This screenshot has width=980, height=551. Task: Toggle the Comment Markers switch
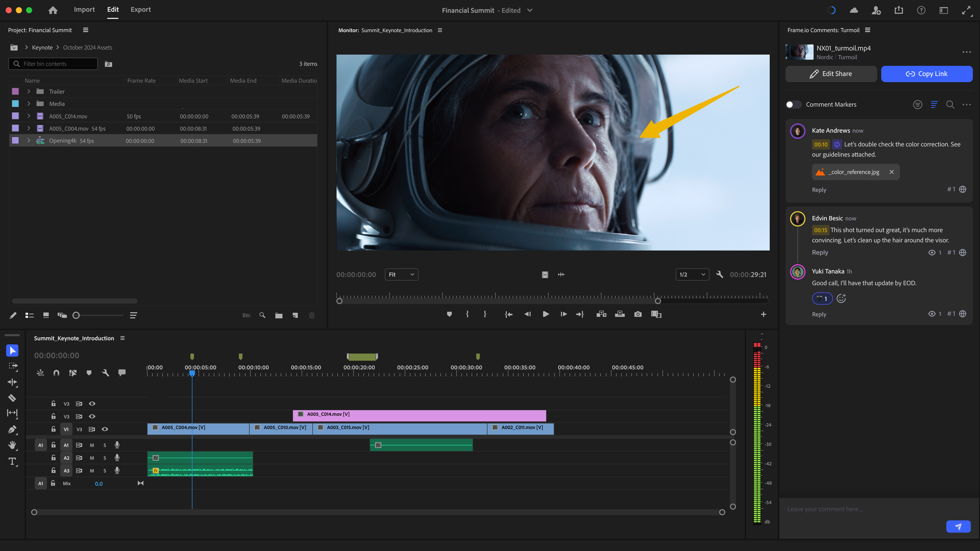tap(793, 104)
